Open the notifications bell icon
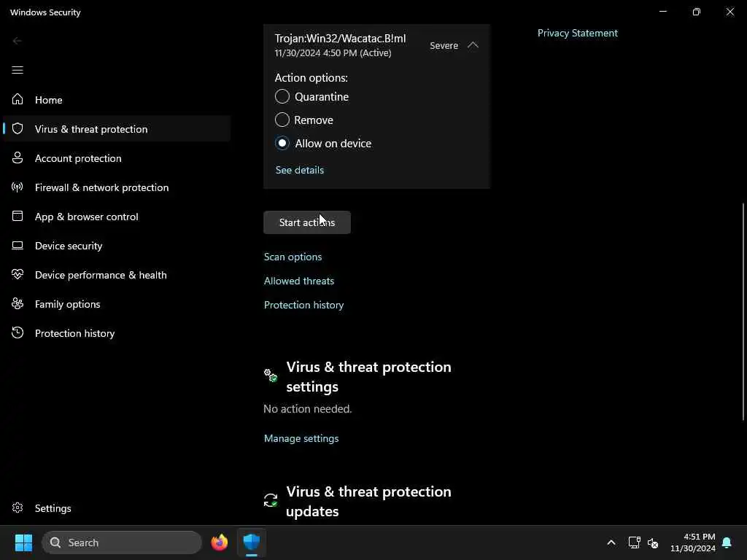Screen dimensions: 747x560 [727, 542]
